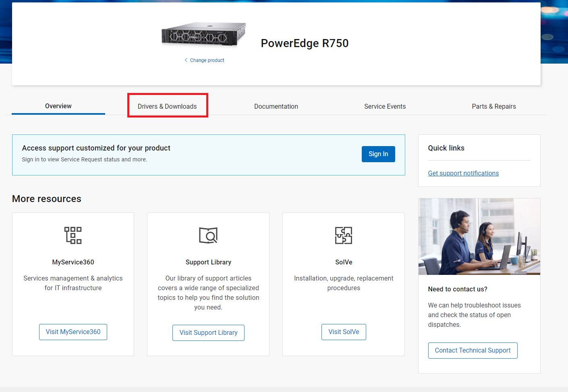
Task: Click the PowerEdge R750 title text
Action: pos(305,43)
